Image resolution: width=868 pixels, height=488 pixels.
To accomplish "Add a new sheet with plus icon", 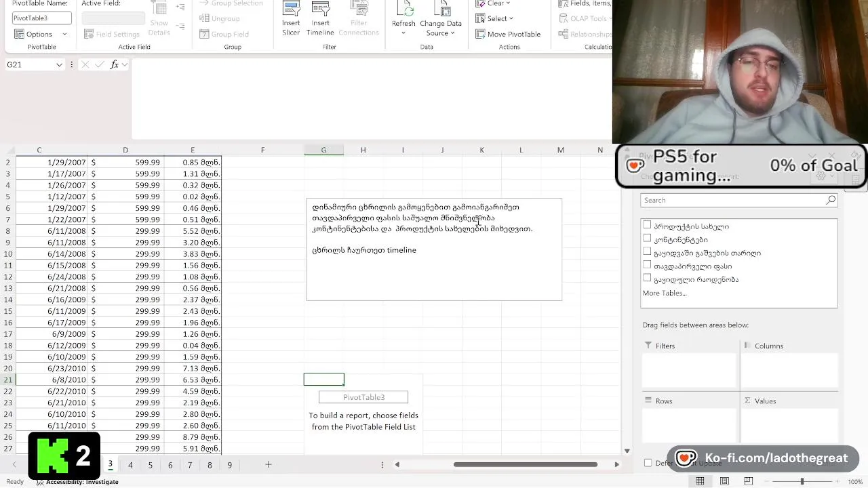I will (269, 464).
